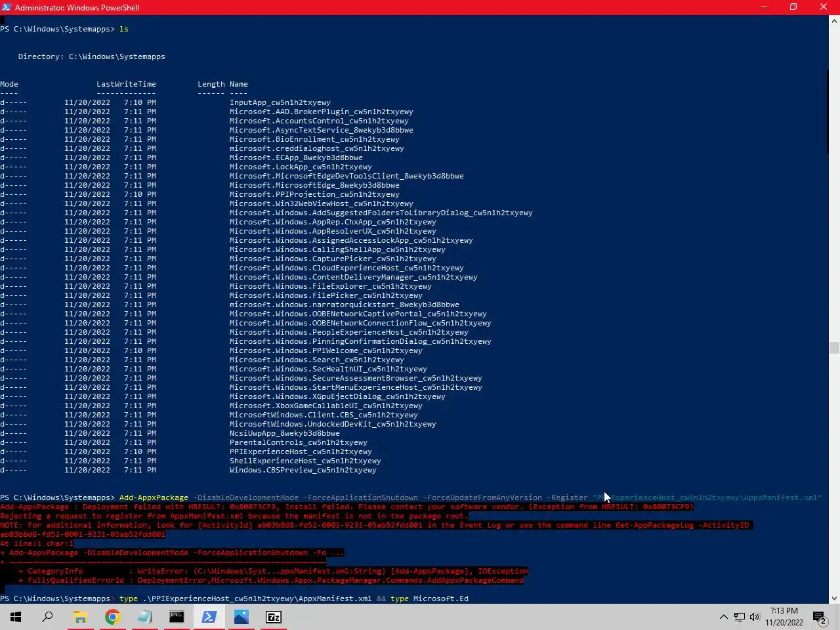Restore down the PowerShell window
This screenshot has height=630, width=840.
click(793, 7)
